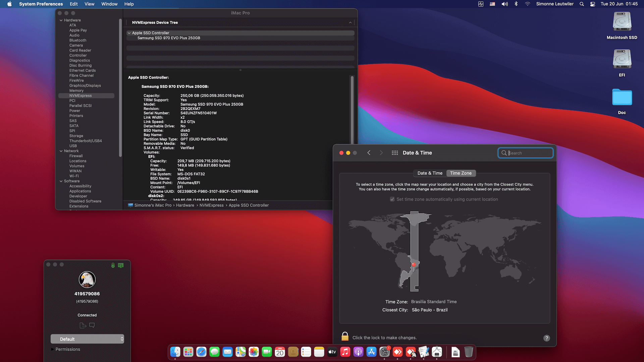Open Maps from the Dock
644x362 pixels.
pyautogui.click(x=240, y=352)
